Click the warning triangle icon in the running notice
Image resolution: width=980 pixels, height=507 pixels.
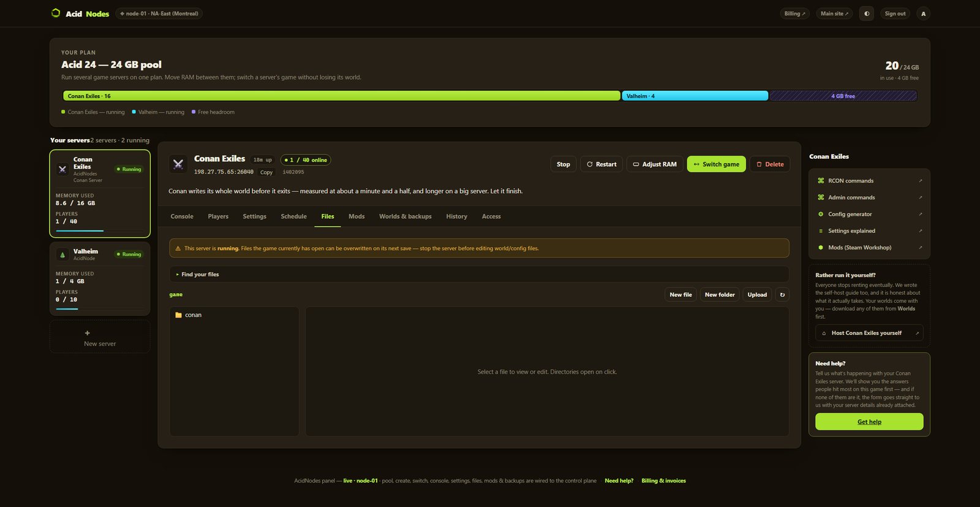(178, 248)
